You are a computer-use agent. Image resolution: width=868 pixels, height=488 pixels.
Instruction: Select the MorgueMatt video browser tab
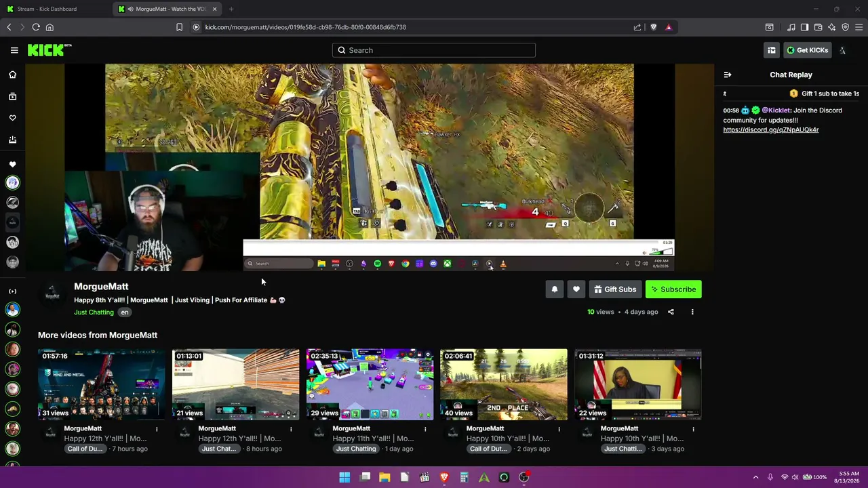167,9
